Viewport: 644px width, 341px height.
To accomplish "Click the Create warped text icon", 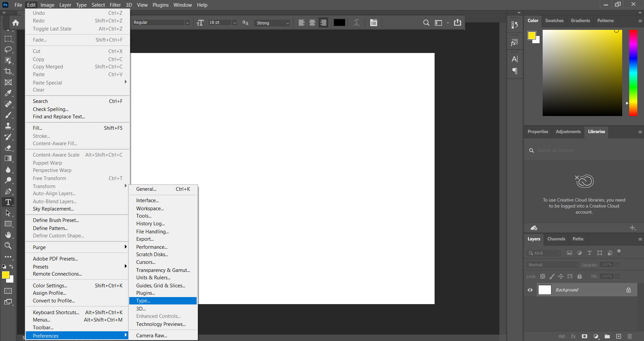I will pos(356,23).
